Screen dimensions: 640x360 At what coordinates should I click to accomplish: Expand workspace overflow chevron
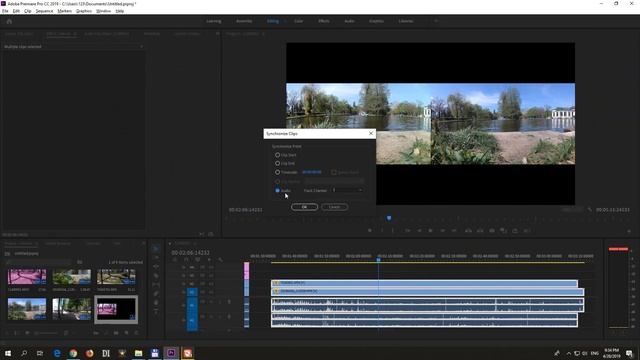tap(436, 21)
